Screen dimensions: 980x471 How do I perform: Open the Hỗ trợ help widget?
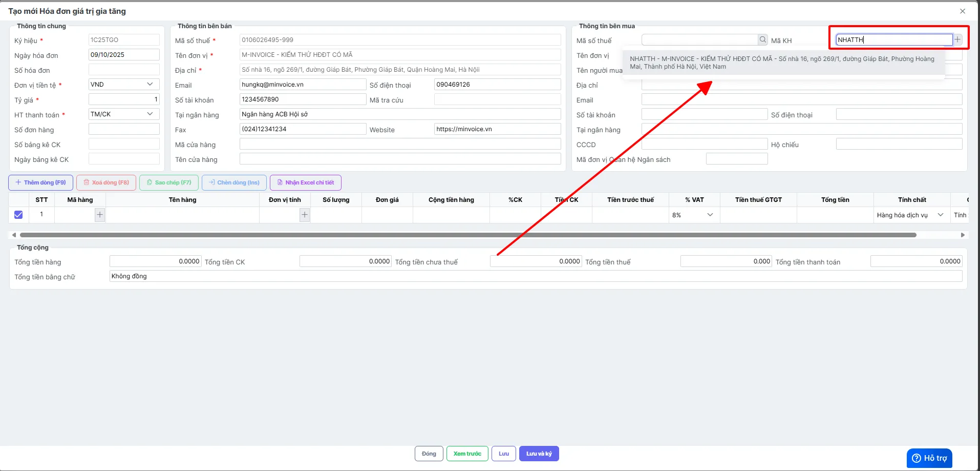pyautogui.click(x=929, y=458)
